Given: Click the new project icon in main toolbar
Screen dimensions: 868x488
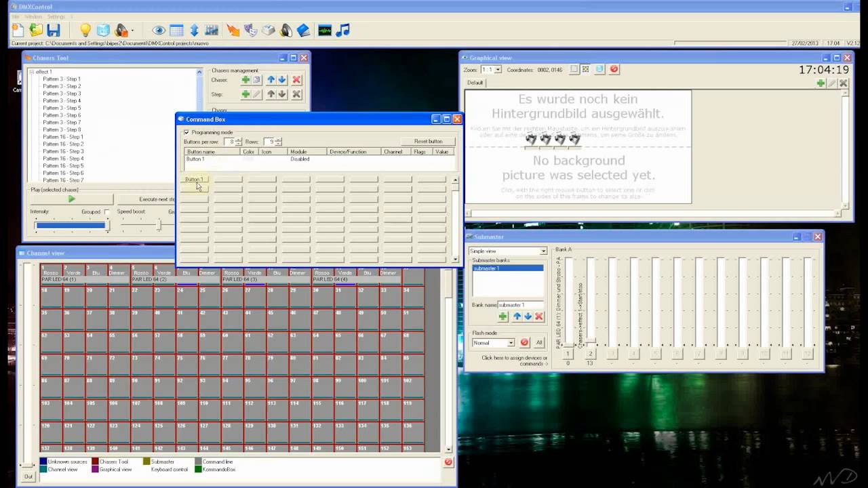Looking at the screenshot, I should (x=18, y=30).
